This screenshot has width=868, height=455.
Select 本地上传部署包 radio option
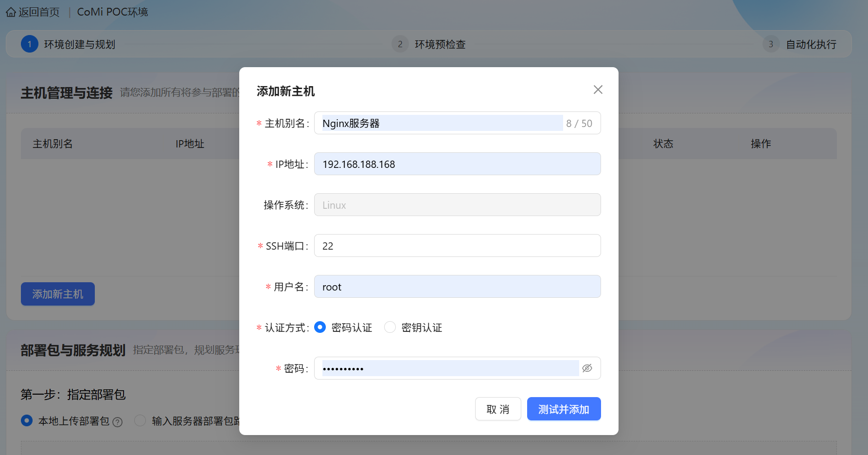(27, 420)
